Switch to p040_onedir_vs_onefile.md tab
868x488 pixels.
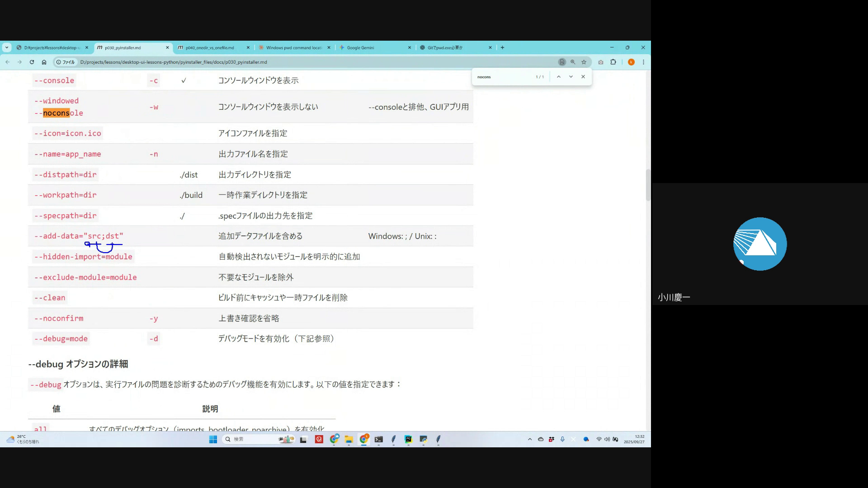click(210, 47)
